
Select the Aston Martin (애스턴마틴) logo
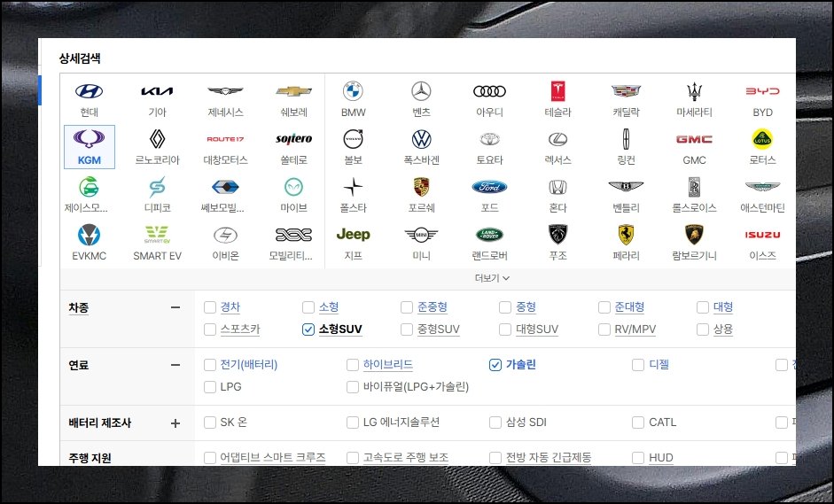point(762,187)
